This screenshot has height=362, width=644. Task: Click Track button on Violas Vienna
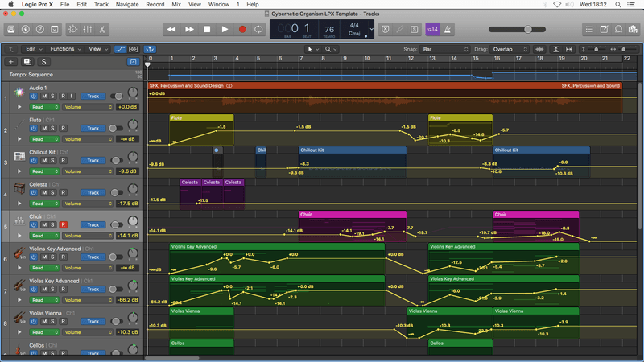tap(93, 321)
